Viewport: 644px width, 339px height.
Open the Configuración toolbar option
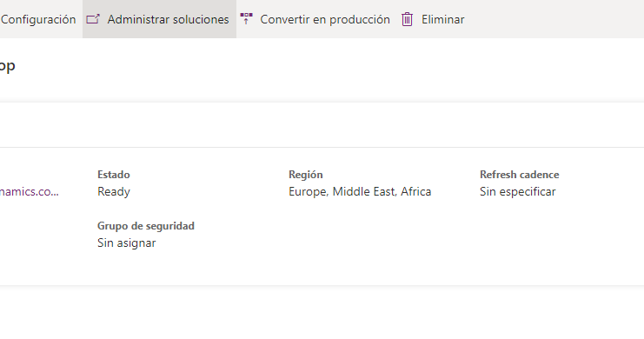38,19
